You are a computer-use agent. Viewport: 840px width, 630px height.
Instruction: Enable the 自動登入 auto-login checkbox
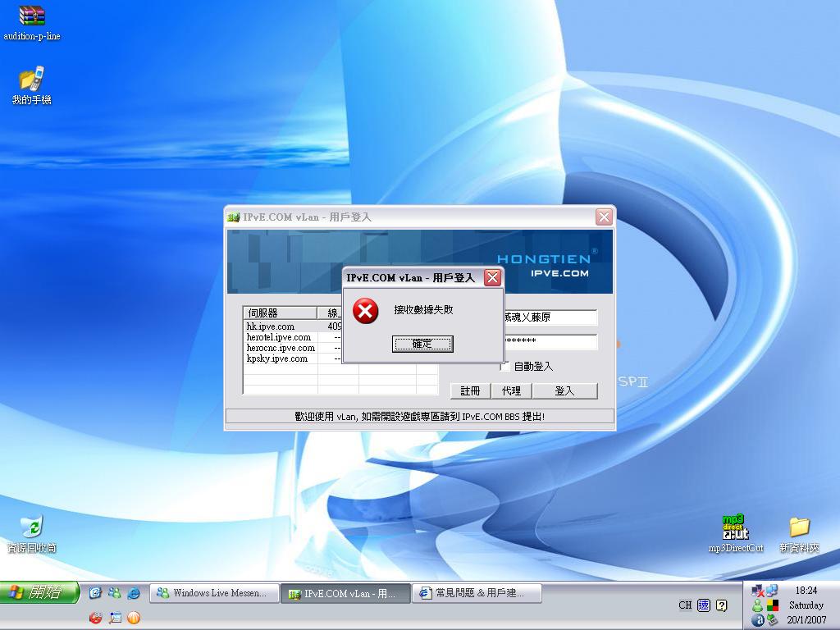pos(505,366)
